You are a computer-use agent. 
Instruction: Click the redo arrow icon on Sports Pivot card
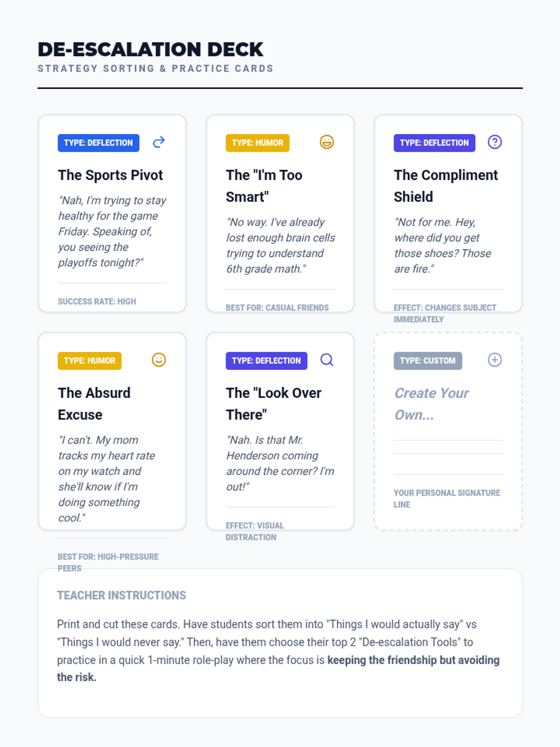click(x=159, y=142)
